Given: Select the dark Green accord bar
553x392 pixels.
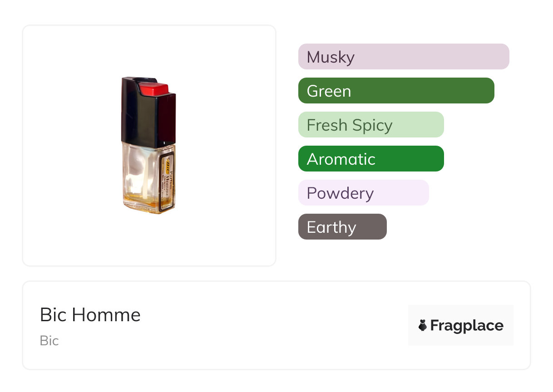Looking at the screenshot, I should click(x=396, y=91).
